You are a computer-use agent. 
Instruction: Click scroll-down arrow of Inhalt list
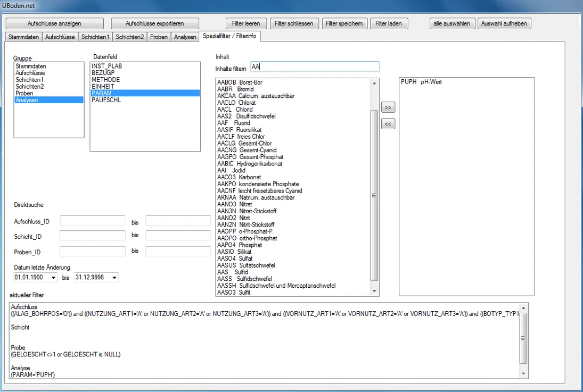coord(374,291)
